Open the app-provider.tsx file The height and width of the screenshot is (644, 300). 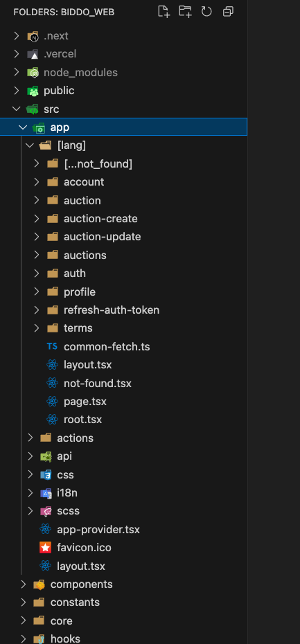coord(98,530)
